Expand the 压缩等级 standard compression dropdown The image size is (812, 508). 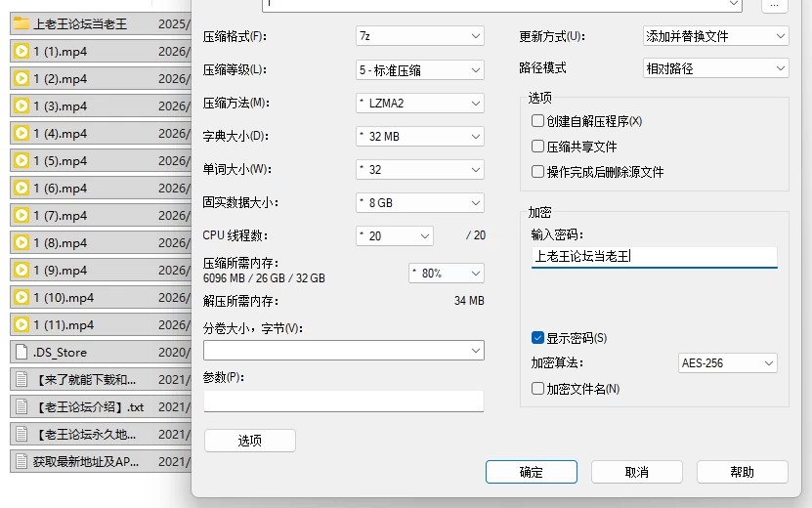tap(420, 70)
